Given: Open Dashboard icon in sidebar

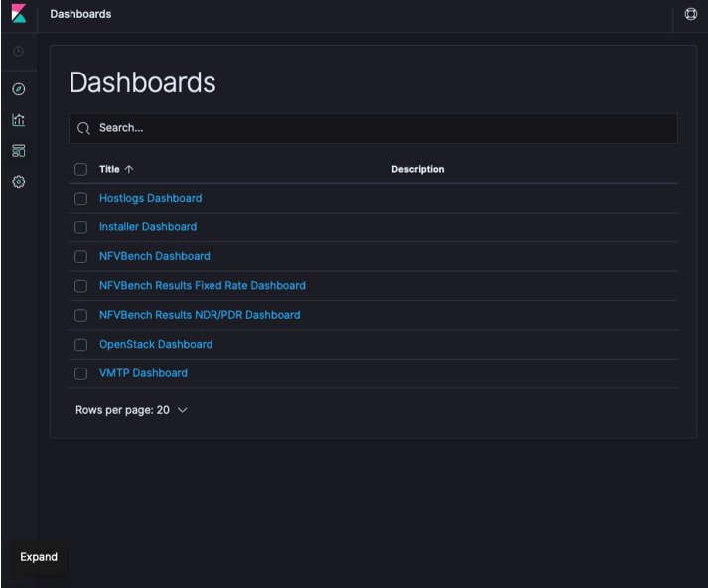Looking at the screenshot, I should click(19, 151).
